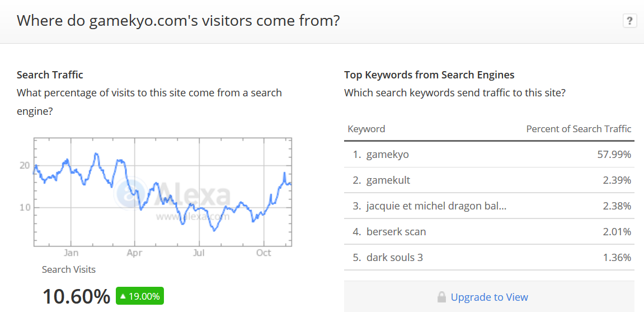The image size is (644, 312).
Task: Click the Keyword column header
Action: tap(366, 129)
